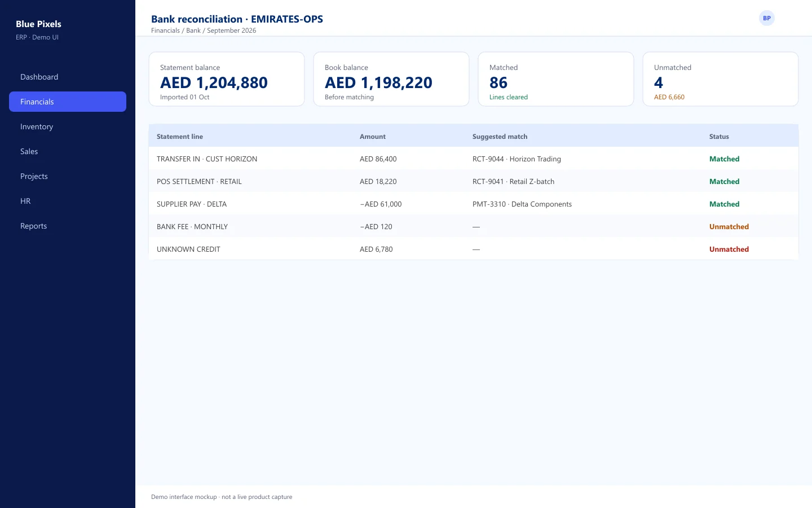This screenshot has height=508, width=812.
Task: Open RCT-9041 · Retail Z-batch match
Action: (x=513, y=181)
